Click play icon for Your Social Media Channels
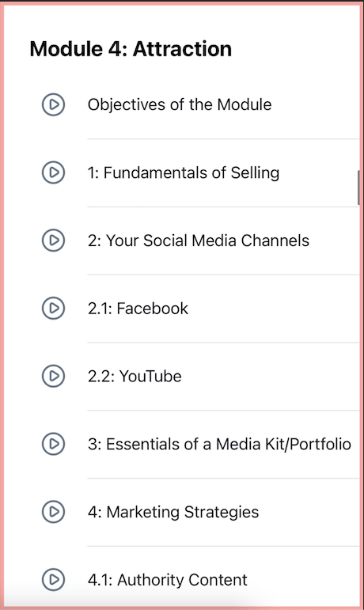364x610 pixels. click(x=53, y=240)
